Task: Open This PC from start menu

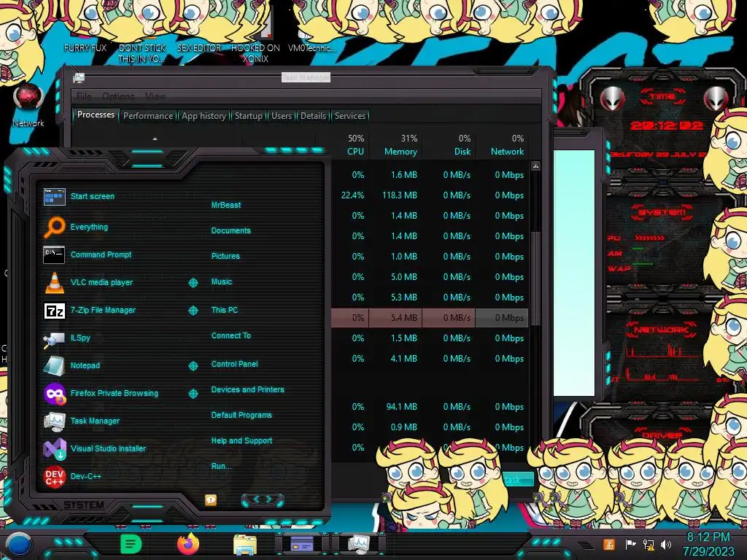Action: (x=225, y=310)
